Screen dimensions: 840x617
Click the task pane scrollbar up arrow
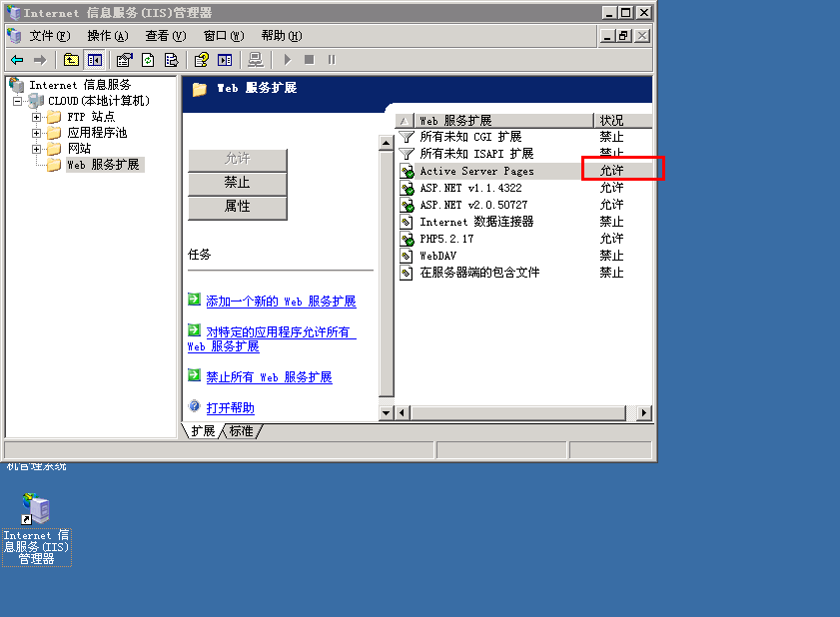(386, 143)
